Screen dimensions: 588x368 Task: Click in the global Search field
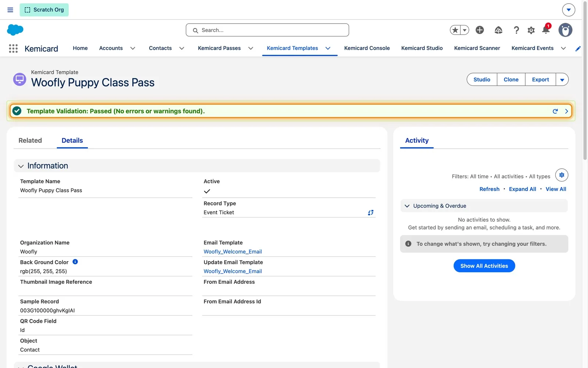tap(267, 30)
